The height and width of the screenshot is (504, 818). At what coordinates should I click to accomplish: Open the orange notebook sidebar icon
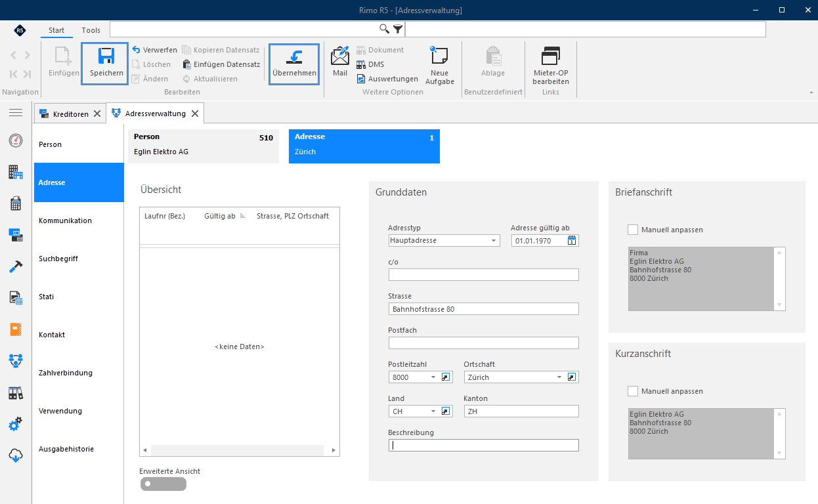click(x=16, y=329)
